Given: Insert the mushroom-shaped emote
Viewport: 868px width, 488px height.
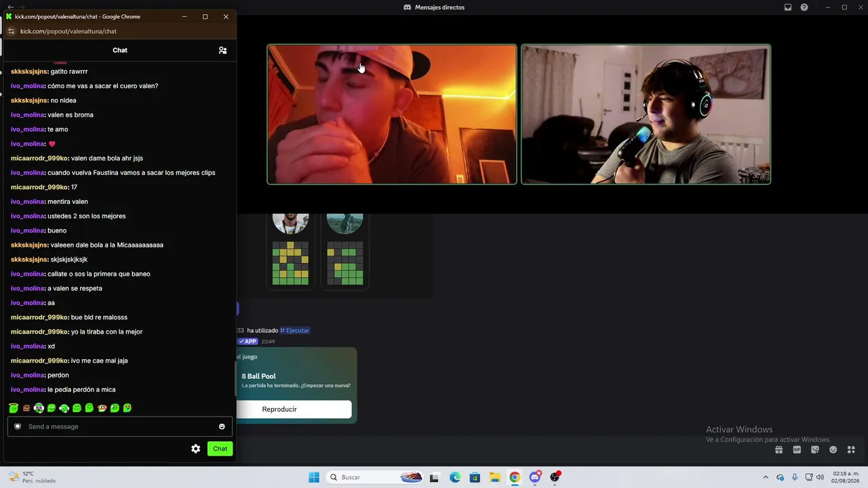Looking at the screenshot, I should tap(102, 408).
